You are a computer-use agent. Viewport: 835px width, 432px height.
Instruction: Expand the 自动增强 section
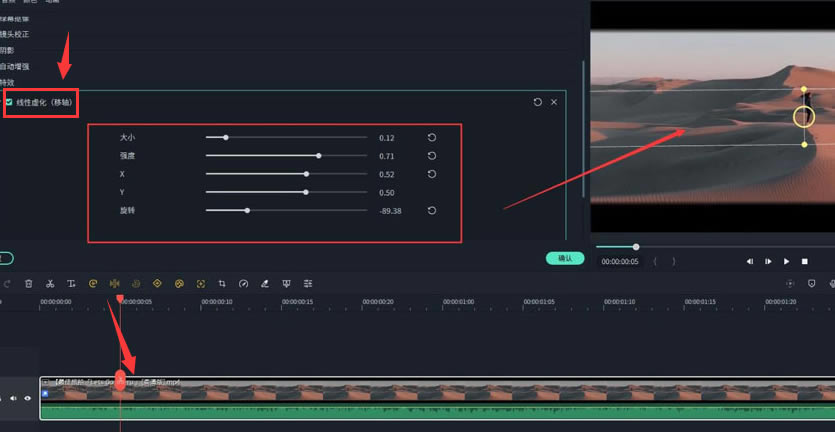click(x=14, y=67)
